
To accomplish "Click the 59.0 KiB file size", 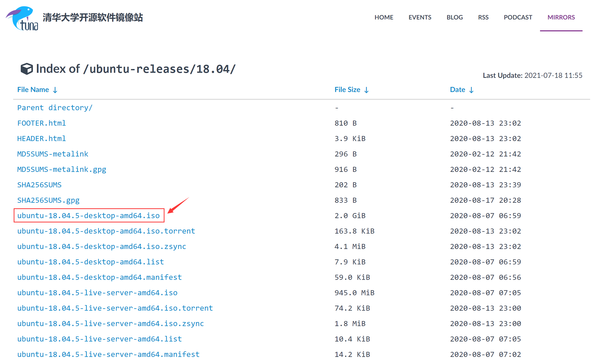I will coord(352,277).
